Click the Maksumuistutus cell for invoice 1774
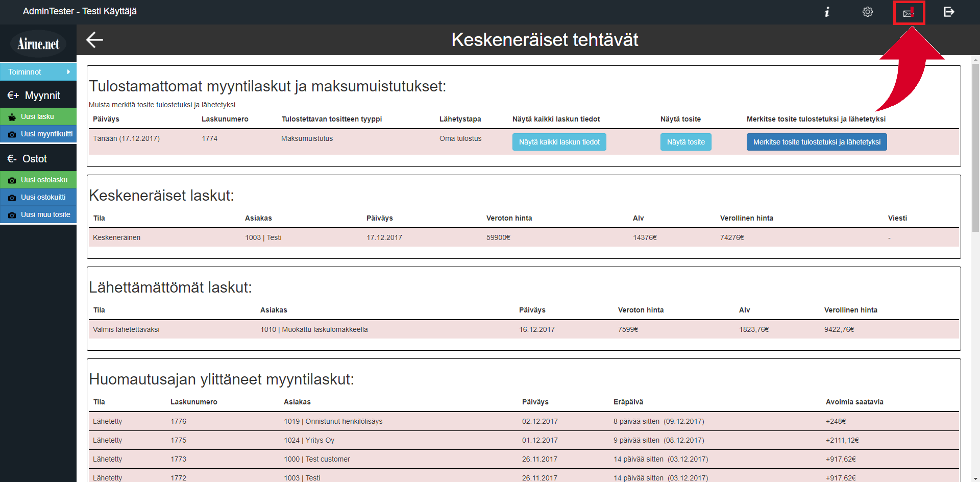Screen dimensions: 980x482 tap(307, 138)
